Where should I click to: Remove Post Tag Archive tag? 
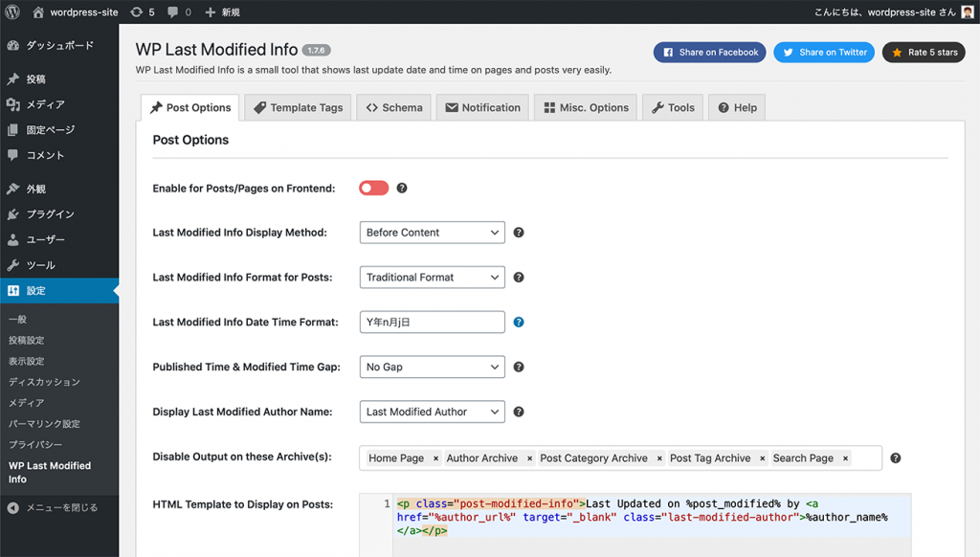coord(763,458)
